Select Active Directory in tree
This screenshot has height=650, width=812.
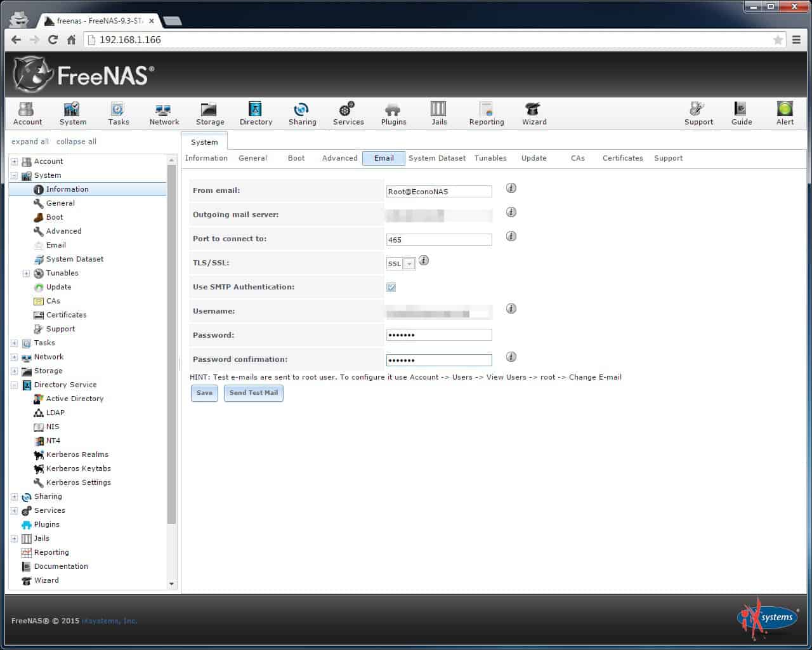[x=74, y=399]
